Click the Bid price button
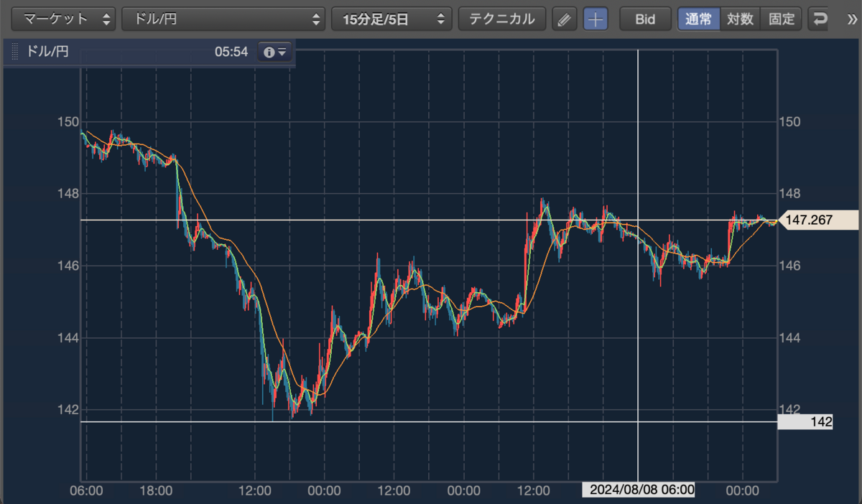 [x=645, y=19]
